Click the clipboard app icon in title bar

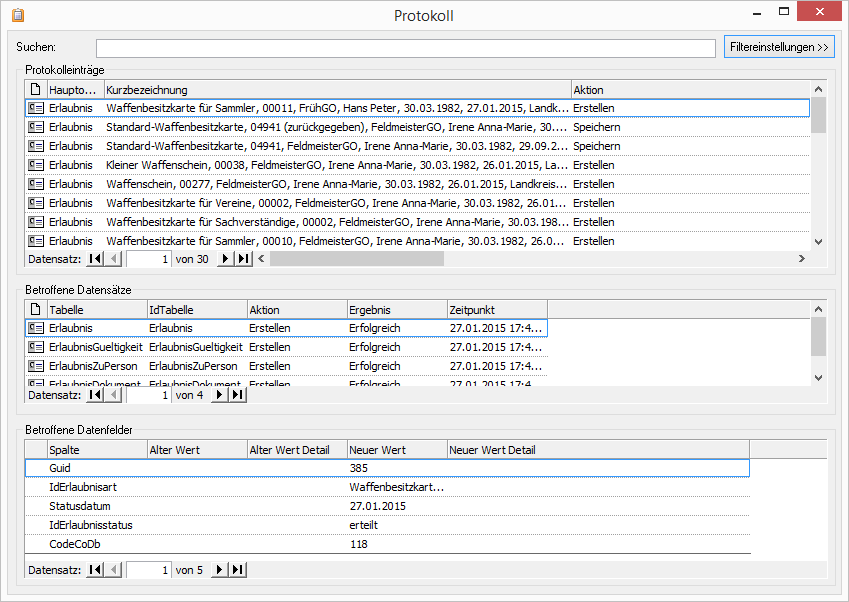(x=17, y=15)
